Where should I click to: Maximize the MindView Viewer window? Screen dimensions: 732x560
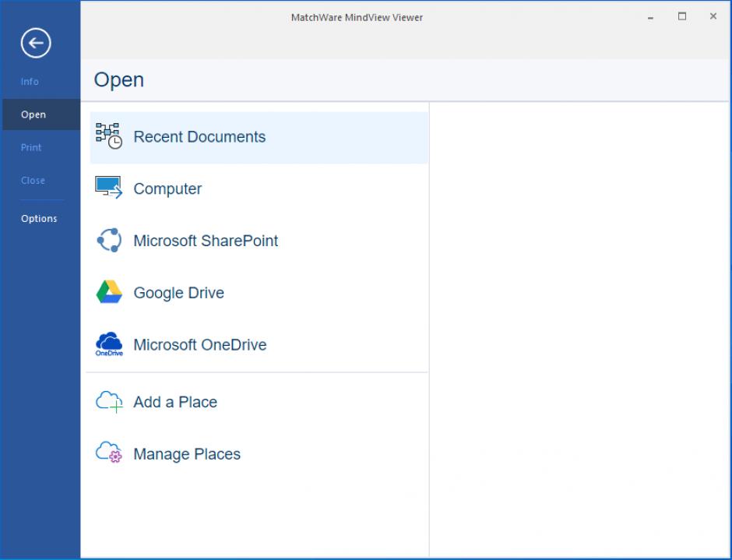tap(682, 16)
